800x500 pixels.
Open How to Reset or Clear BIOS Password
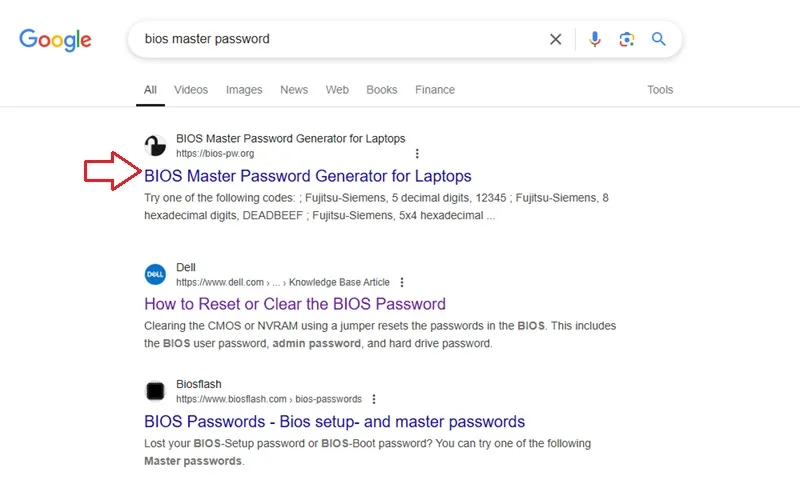(295, 304)
